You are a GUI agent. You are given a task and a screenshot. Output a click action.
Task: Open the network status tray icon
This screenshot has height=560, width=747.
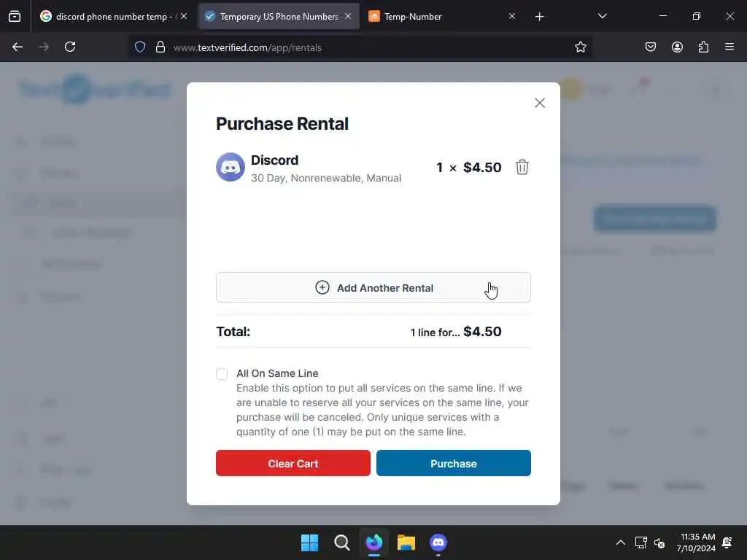click(640, 542)
